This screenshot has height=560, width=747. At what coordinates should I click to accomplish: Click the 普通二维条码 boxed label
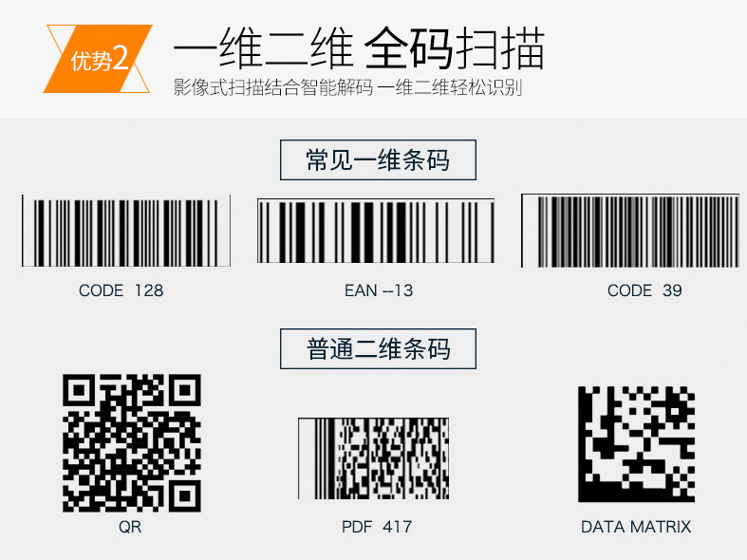tap(378, 348)
